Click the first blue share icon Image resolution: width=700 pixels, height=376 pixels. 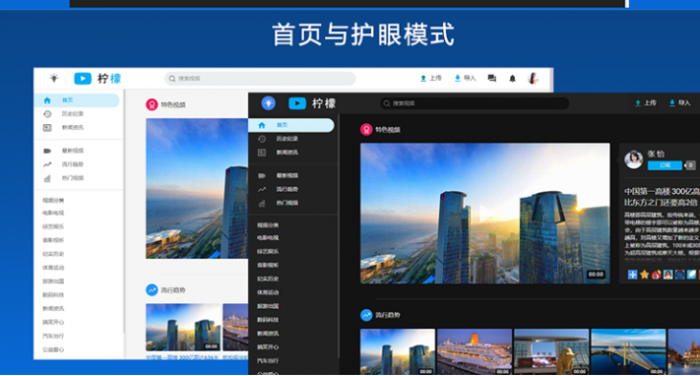tap(632, 275)
